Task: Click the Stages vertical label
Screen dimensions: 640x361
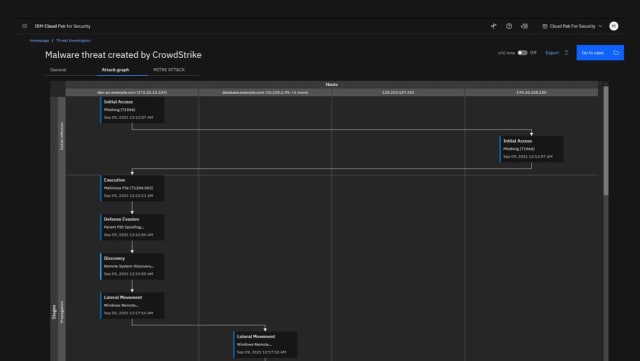Action: pyautogui.click(x=54, y=312)
